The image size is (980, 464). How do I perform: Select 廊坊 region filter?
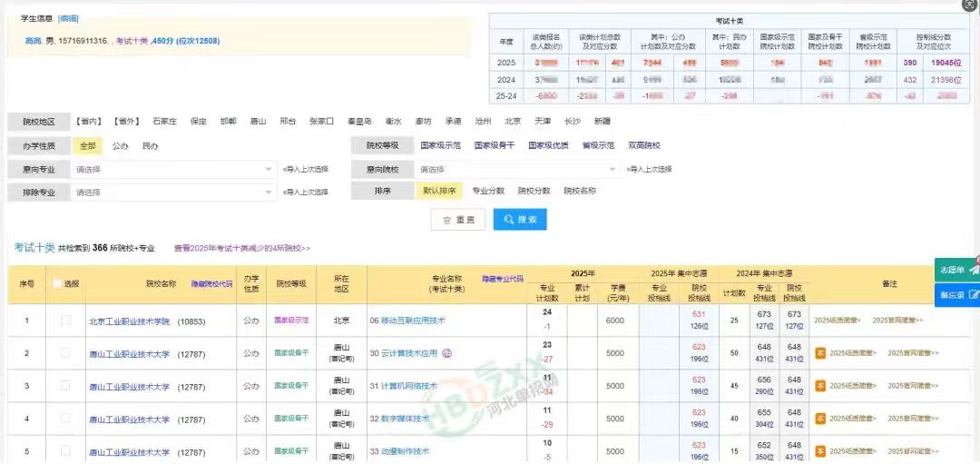pyautogui.click(x=423, y=122)
